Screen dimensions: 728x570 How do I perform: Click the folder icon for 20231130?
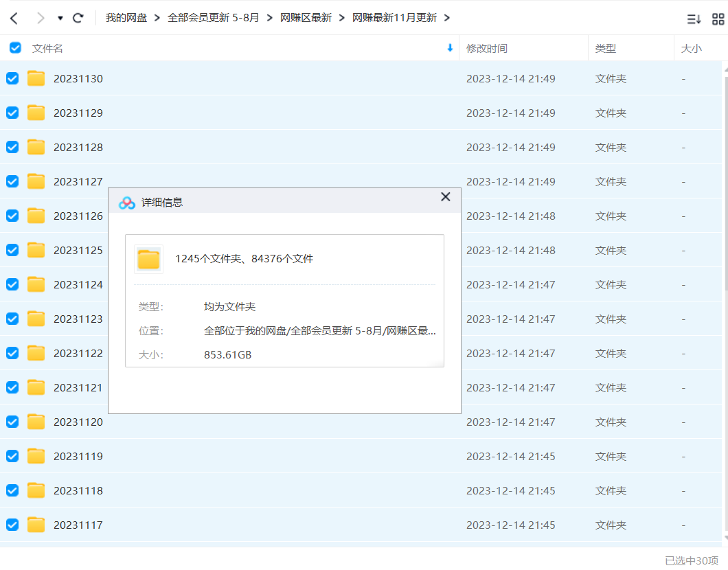coord(36,78)
